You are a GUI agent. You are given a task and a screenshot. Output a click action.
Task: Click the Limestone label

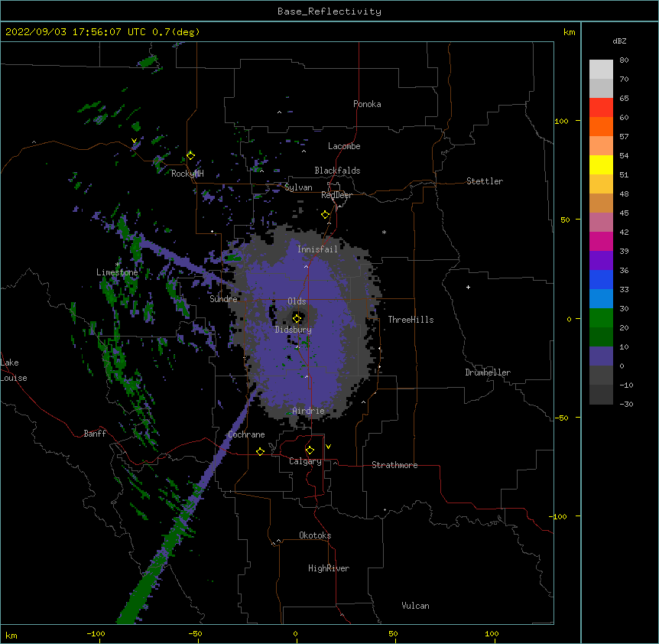pyautogui.click(x=117, y=272)
